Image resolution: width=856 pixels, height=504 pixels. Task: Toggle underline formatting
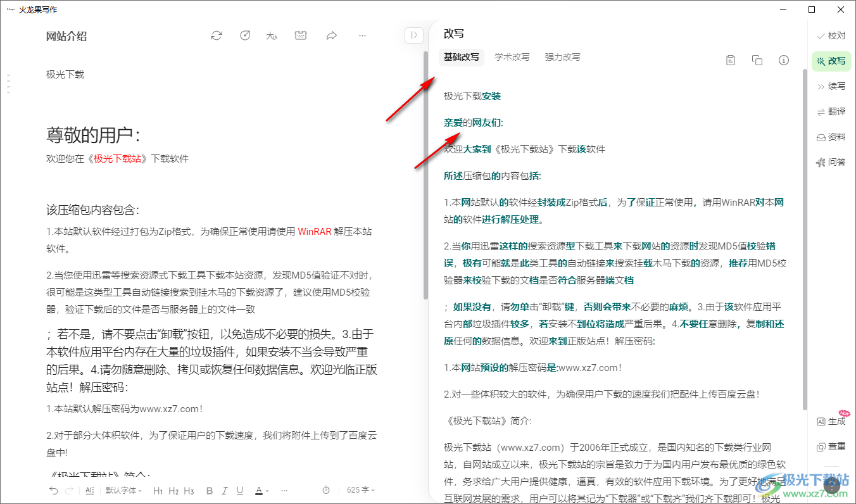[x=240, y=490]
